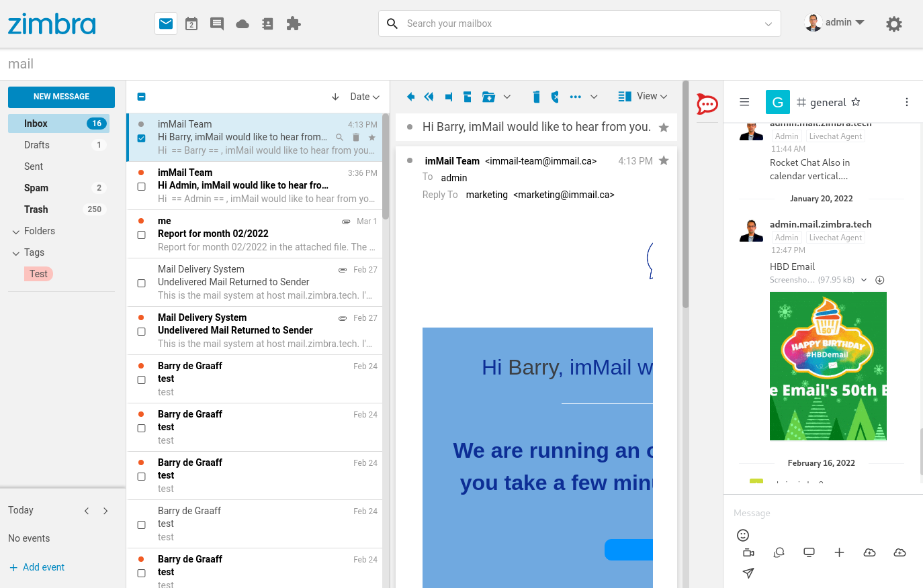The height and width of the screenshot is (588, 923).
Task: Open the admin account dropdown
Action: 834,23
